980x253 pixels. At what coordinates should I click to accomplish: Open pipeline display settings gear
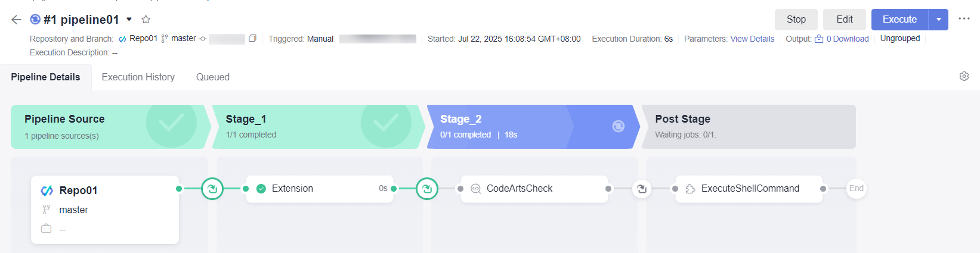point(964,76)
